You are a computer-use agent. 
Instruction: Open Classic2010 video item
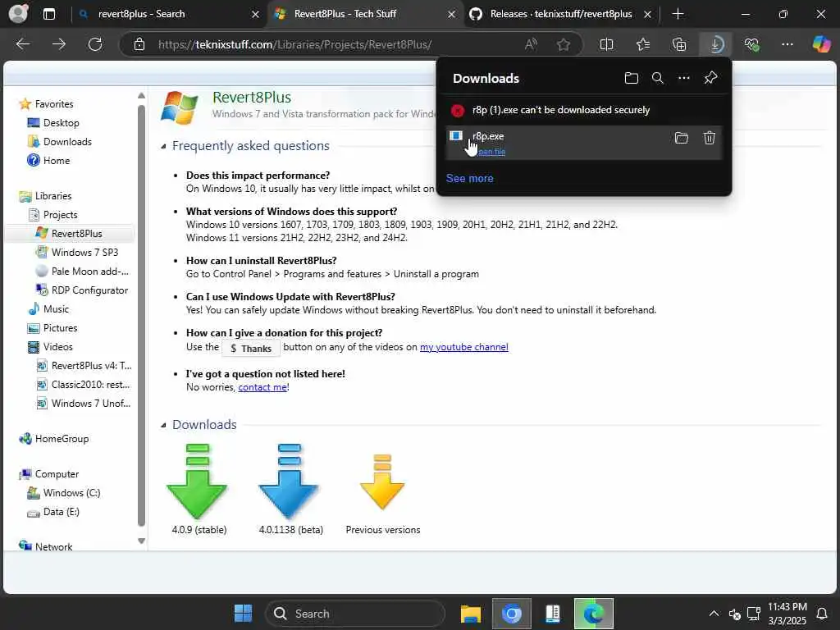90,385
